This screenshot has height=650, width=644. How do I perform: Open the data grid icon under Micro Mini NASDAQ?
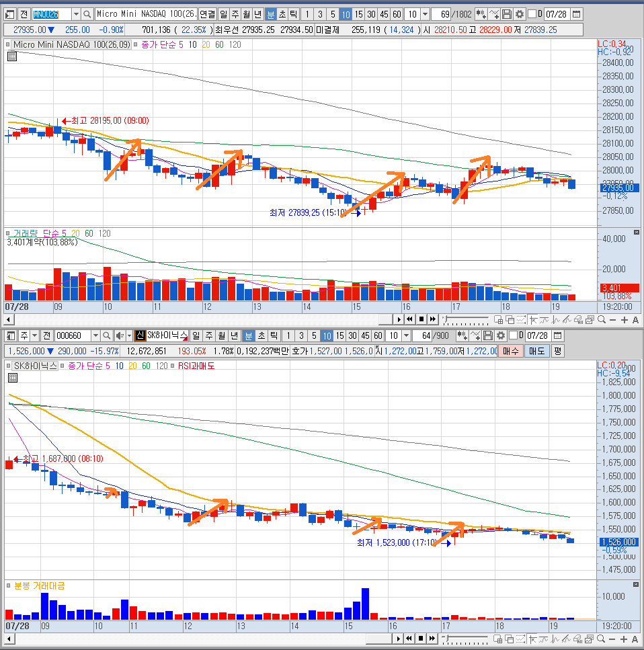(12, 56)
